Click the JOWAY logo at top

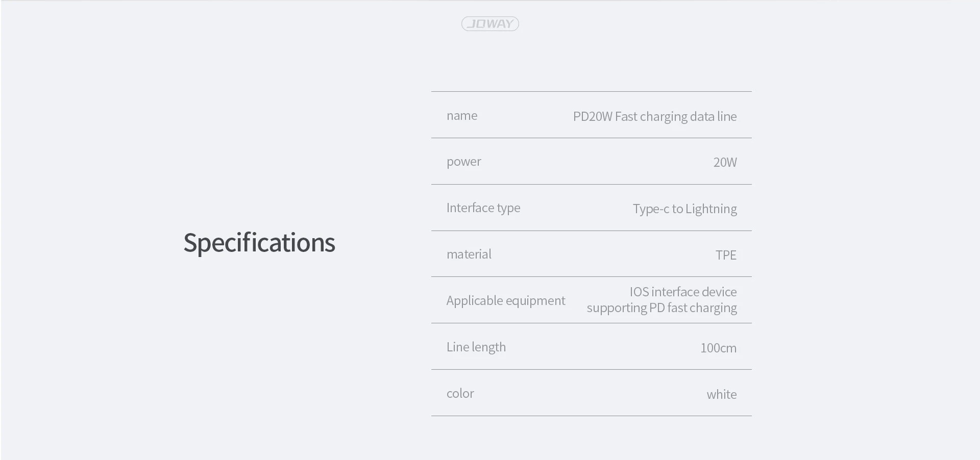(490, 24)
